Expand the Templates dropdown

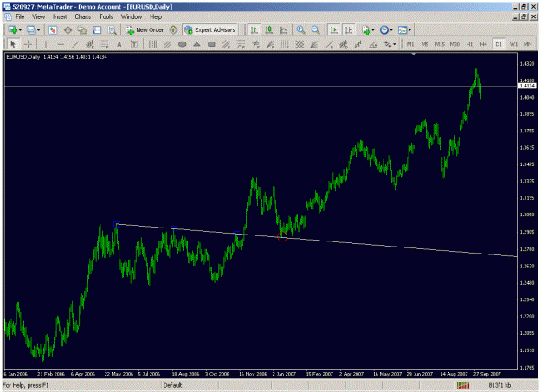coord(409,30)
